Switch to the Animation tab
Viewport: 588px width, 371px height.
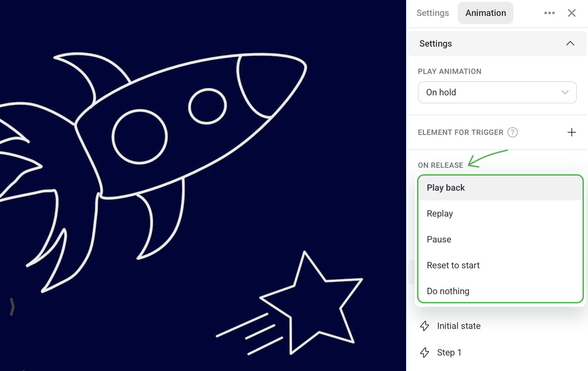485,13
